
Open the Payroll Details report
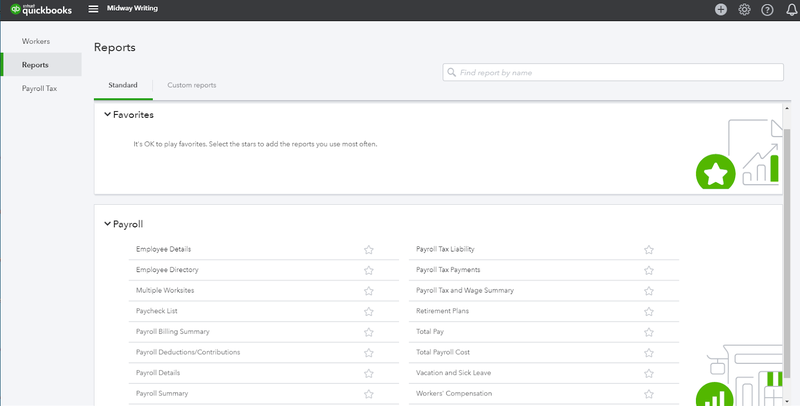pos(158,373)
